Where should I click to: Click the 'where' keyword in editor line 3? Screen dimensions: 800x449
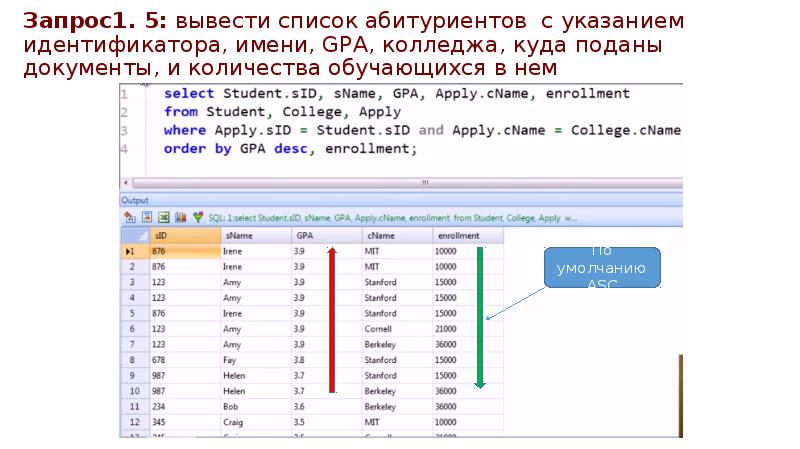point(185,130)
